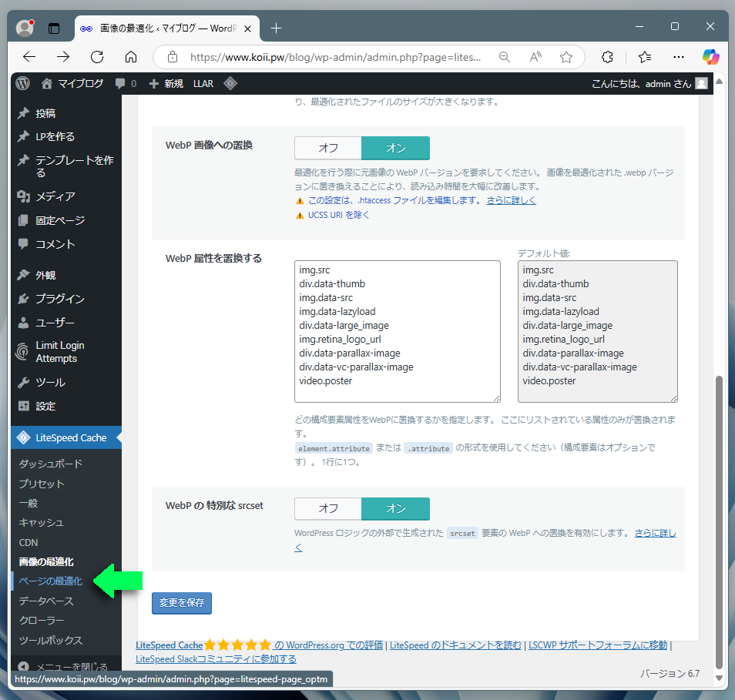Click into the WebP 属性を置換する textarea

click(398, 332)
